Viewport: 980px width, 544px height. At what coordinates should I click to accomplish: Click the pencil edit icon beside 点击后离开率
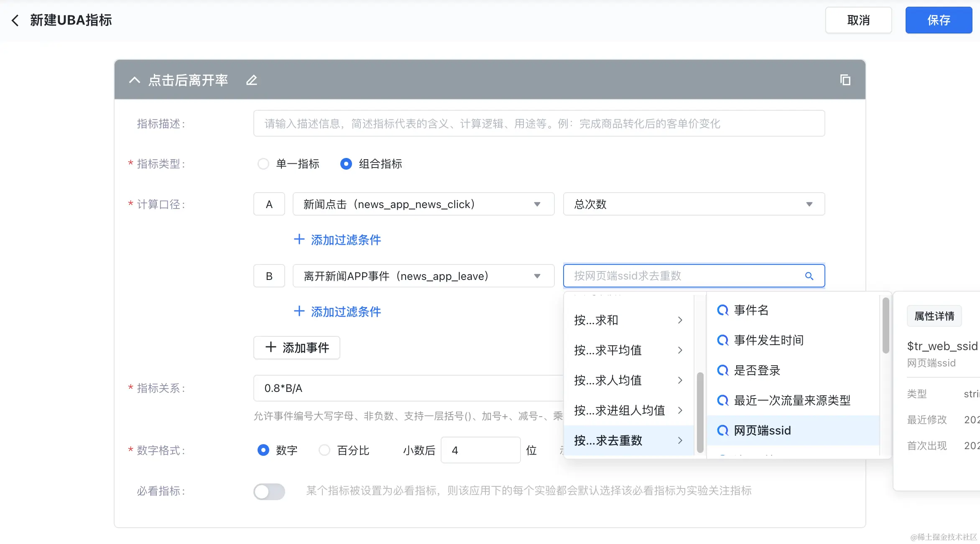click(251, 80)
